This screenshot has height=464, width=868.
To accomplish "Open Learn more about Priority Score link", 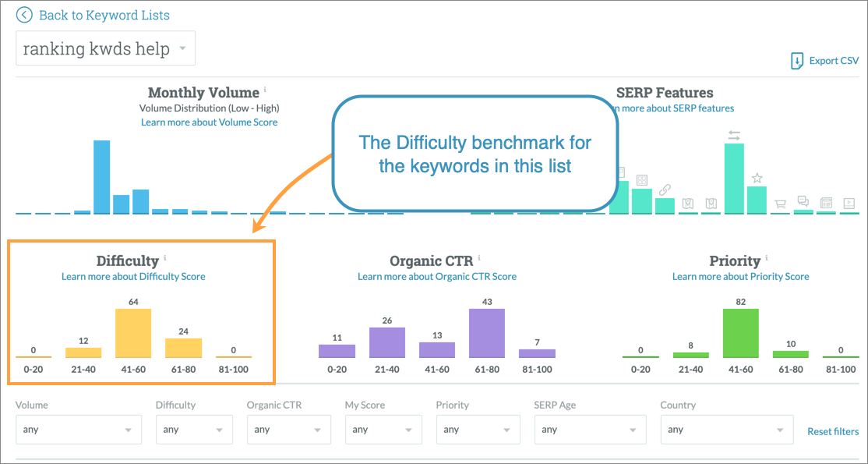I will (740, 277).
